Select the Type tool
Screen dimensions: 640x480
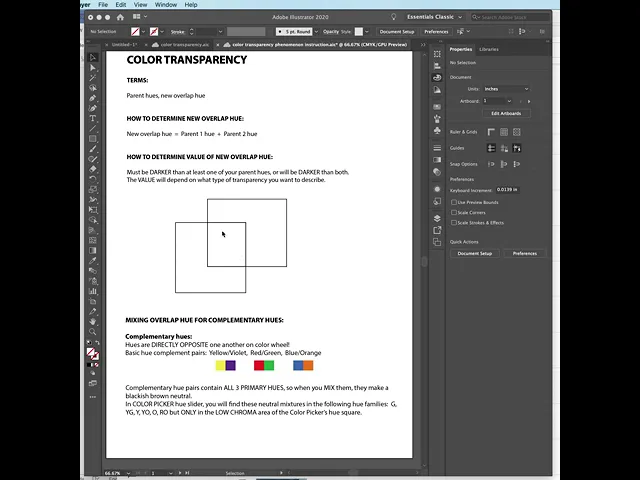tap(93, 119)
